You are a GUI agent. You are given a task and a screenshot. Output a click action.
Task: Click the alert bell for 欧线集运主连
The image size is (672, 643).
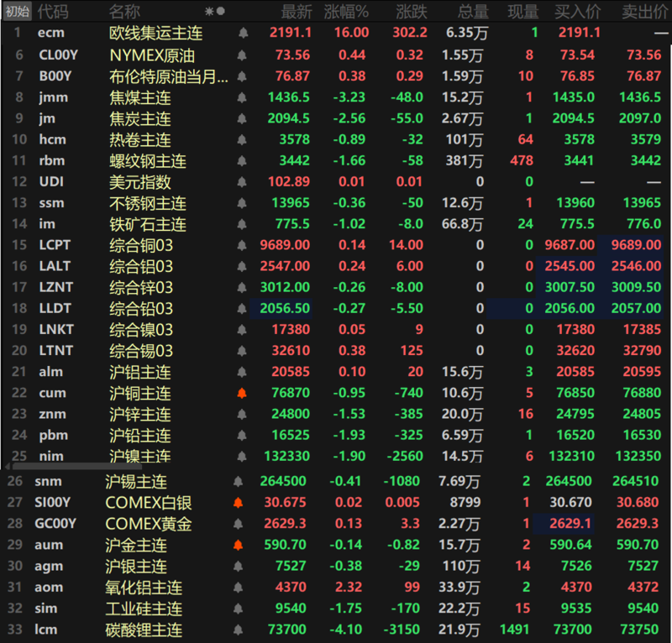point(244,33)
